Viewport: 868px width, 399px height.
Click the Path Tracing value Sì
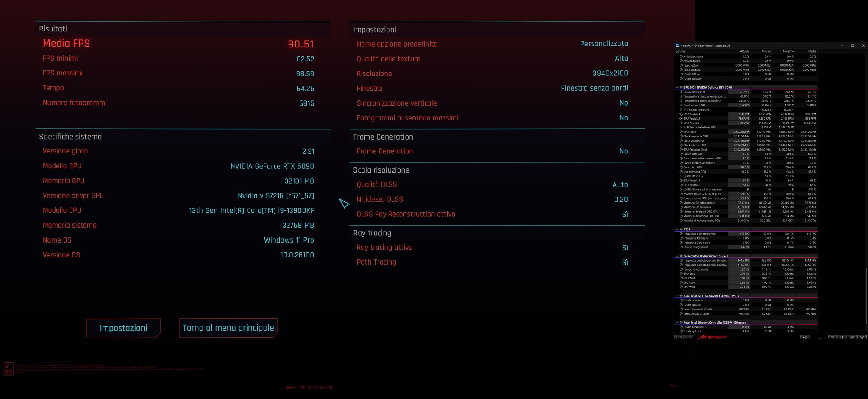coord(625,262)
